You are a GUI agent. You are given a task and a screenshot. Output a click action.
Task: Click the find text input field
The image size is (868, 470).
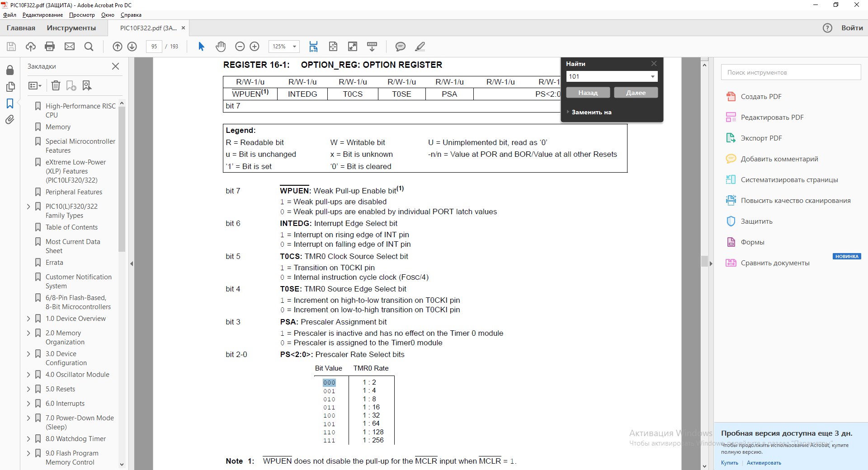click(x=608, y=77)
